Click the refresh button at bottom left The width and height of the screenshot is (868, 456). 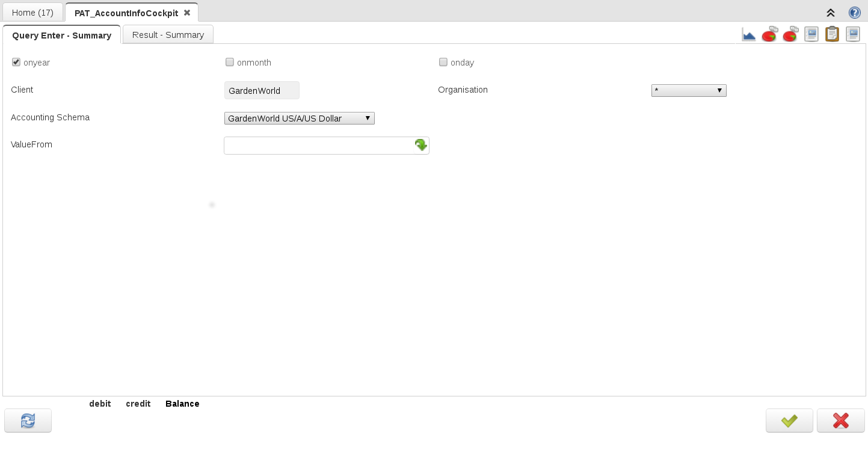coord(28,421)
